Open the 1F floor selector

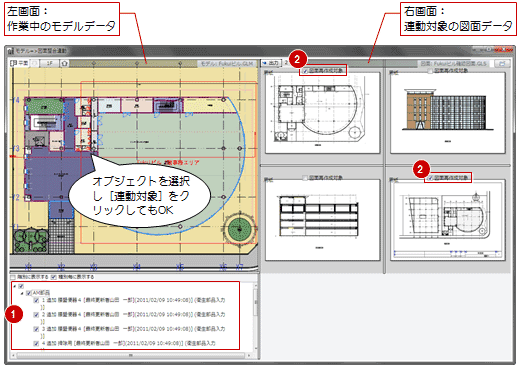tap(50, 63)
